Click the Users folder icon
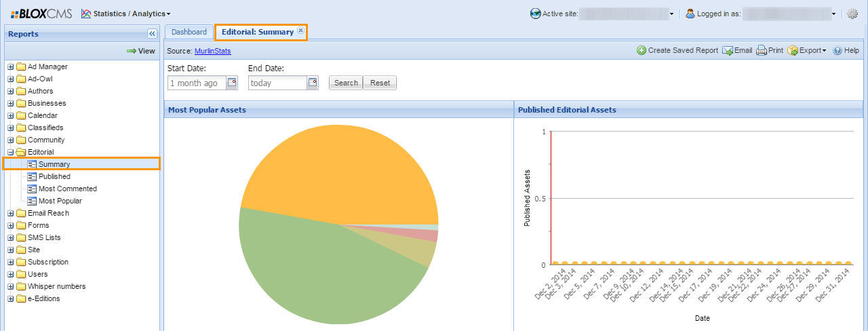 coord(21,274)
